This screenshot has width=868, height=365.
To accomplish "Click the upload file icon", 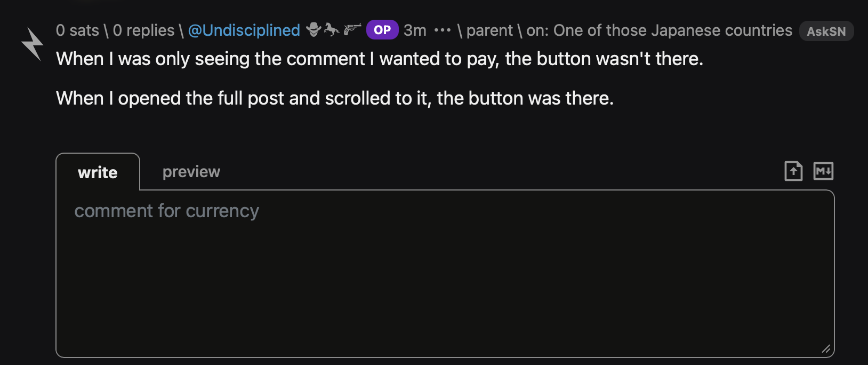I will (793, 171).
